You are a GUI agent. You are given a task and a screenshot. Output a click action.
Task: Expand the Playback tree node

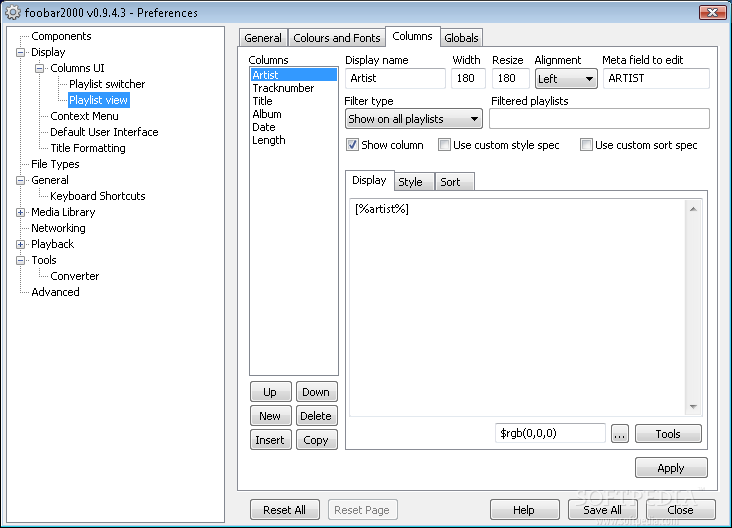click(21, 244)
